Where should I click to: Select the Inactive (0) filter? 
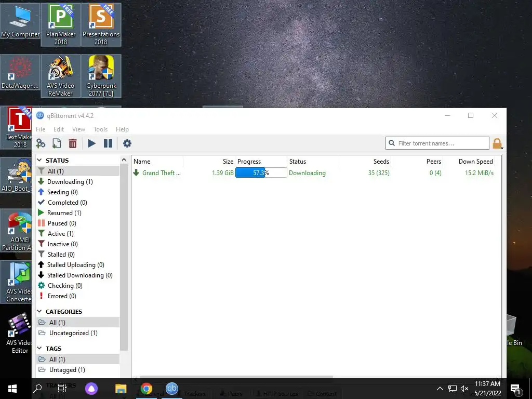78,244
